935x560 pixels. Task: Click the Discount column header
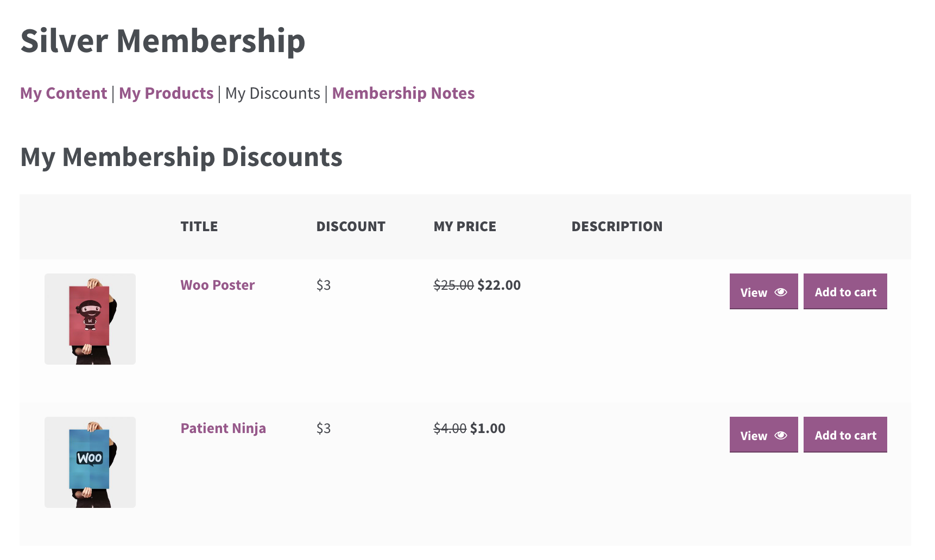pyautogui.click(x=351, y=226)
